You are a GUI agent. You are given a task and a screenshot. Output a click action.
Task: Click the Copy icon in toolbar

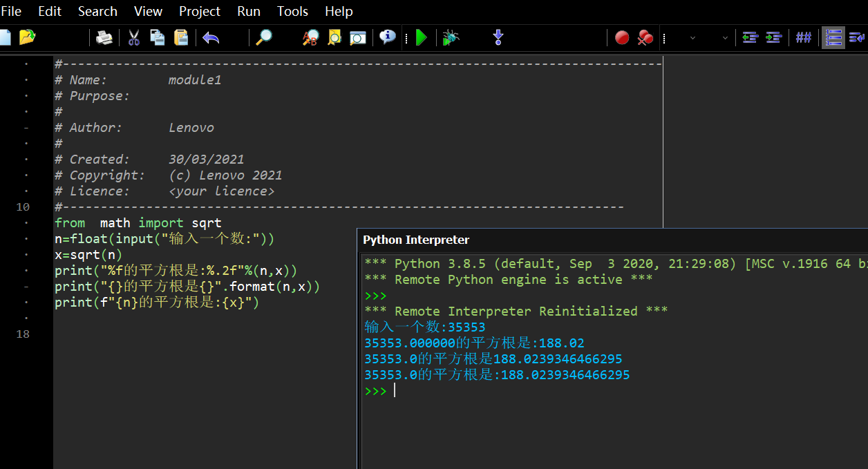coord(158,37)
